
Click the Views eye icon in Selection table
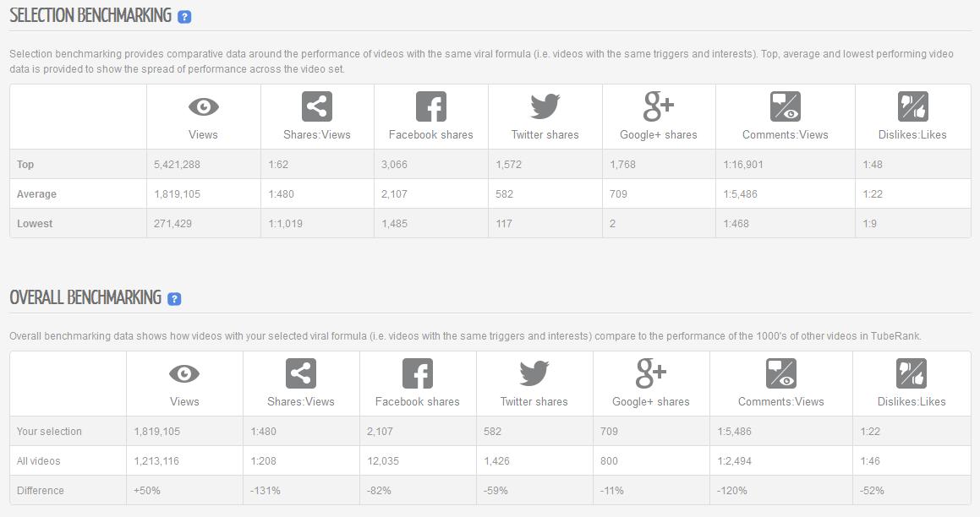tap(204, 106)
